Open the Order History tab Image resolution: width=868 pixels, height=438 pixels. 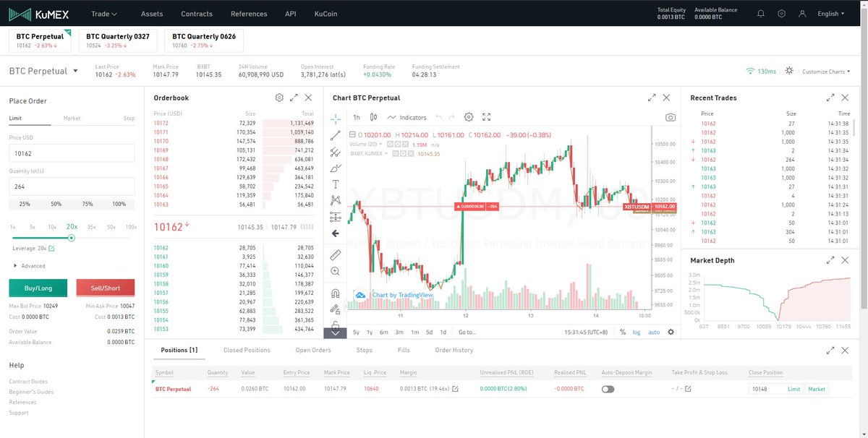pyautogui.click(x=454, y=350)
